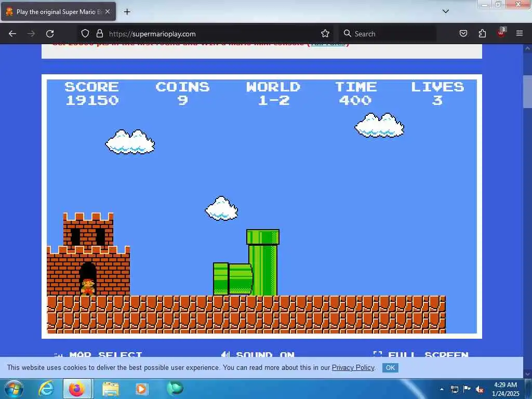Open the Privacy Policy link

353,368
